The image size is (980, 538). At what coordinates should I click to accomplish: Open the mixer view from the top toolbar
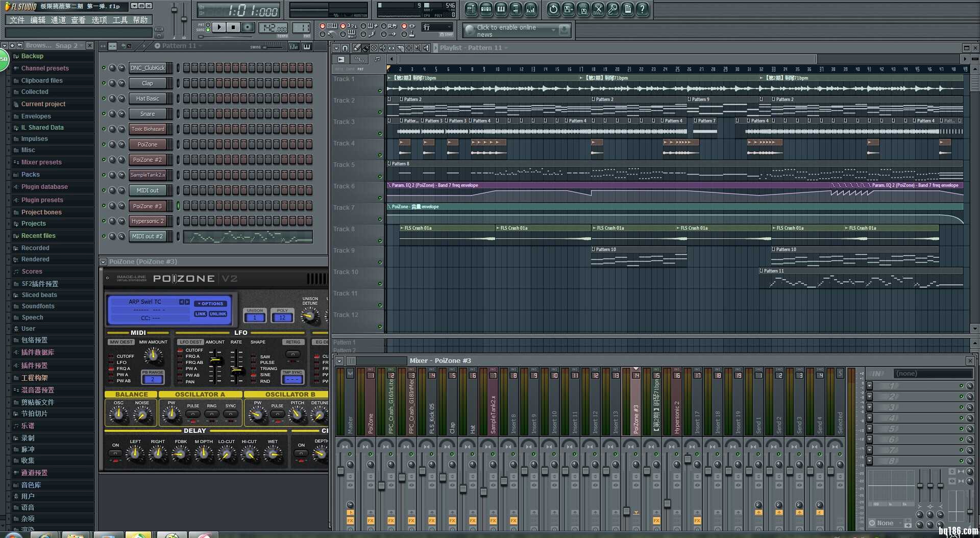(530, 9)
